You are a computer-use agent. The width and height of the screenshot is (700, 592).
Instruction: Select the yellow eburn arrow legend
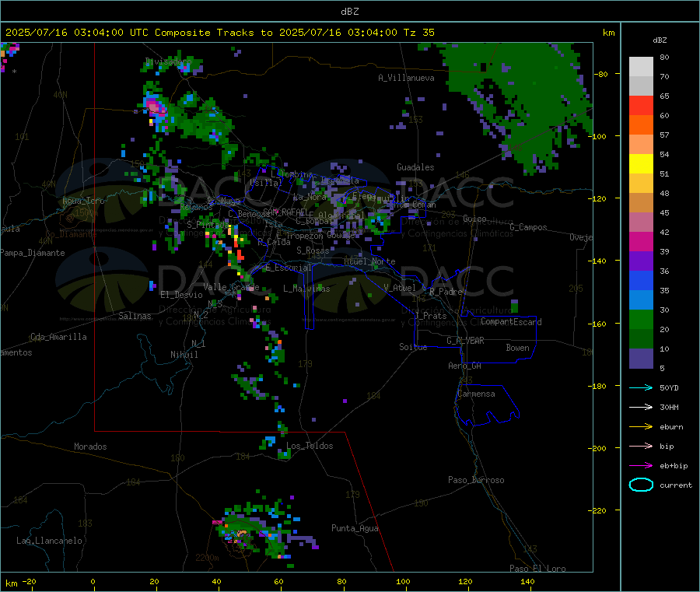pos(641,426)
